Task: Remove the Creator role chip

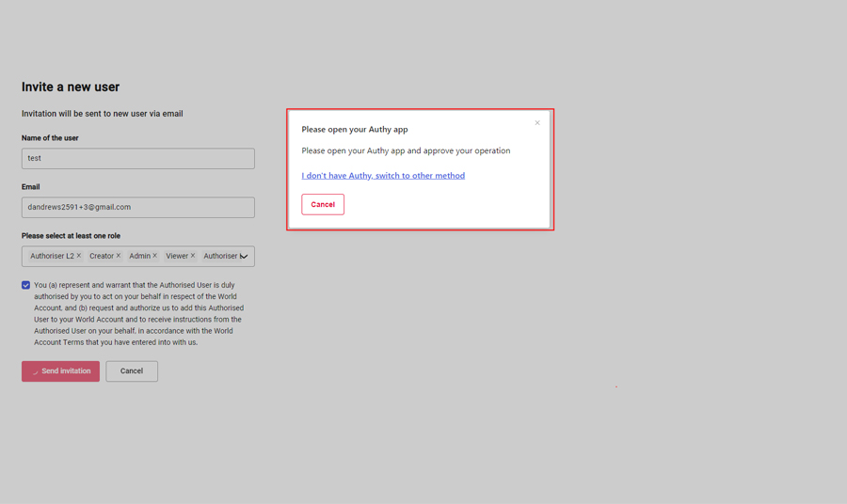Action: pos(119,256)
